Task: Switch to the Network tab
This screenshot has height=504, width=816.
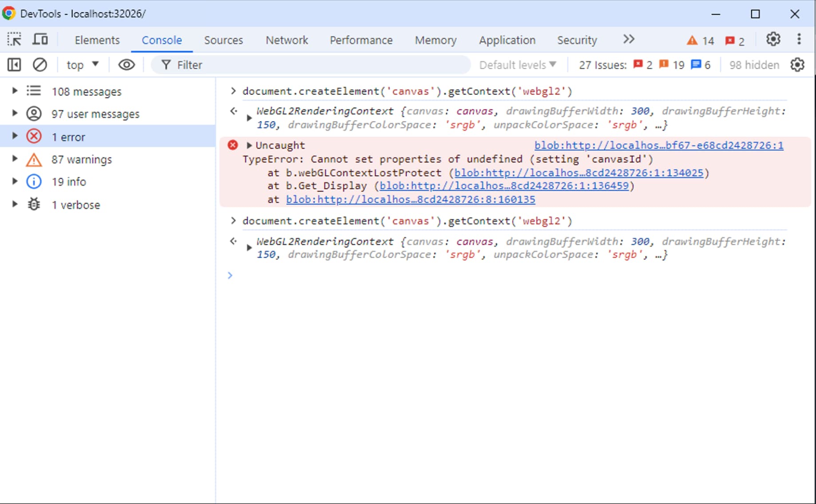Action: point(287,40)
